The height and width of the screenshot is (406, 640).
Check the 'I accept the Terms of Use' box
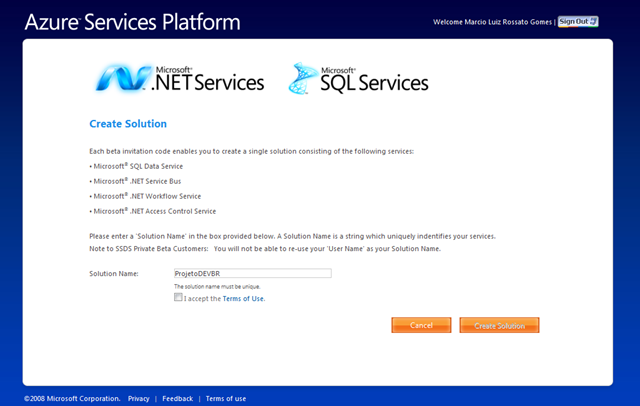click(x=178, y=297)
